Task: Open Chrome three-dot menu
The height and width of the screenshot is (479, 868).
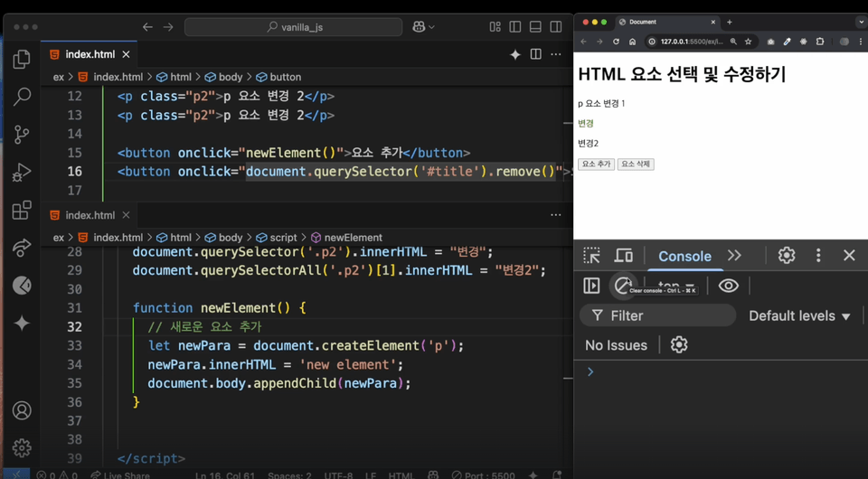Action: (x=860, y=42)
